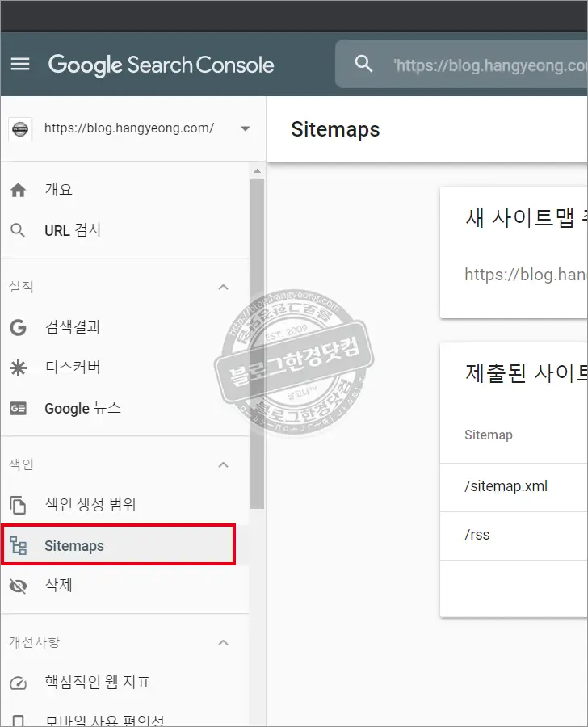The height and width of the screenshot is (727, 588).
Task: Open the Google 뉴스 report
Action: [124, 409]
